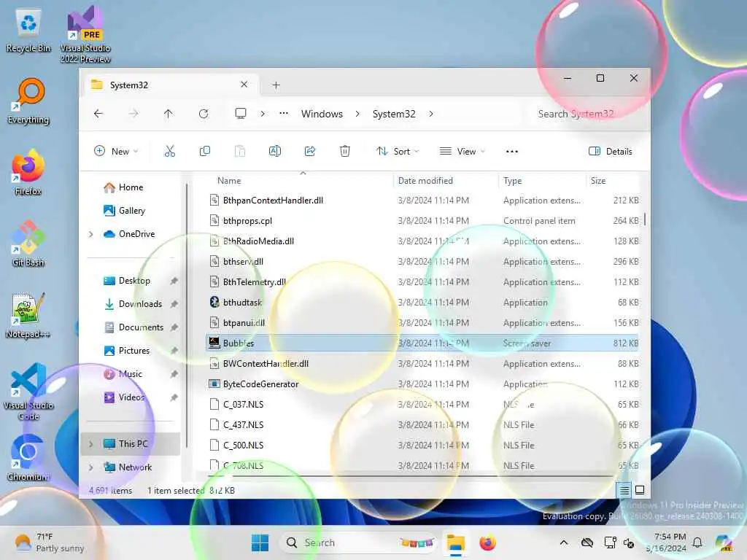747x560 pixels.
Task: Open Visual Studio 2022 Preview shortcut
Action: [x=85, y=35]
